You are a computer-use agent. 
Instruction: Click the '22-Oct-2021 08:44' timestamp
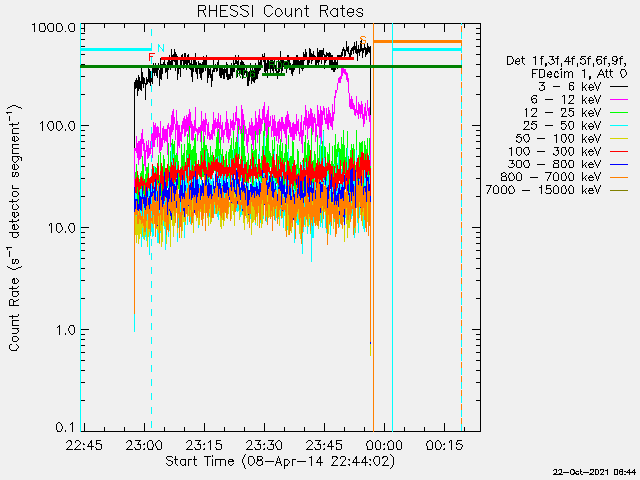tap(594, 472)
